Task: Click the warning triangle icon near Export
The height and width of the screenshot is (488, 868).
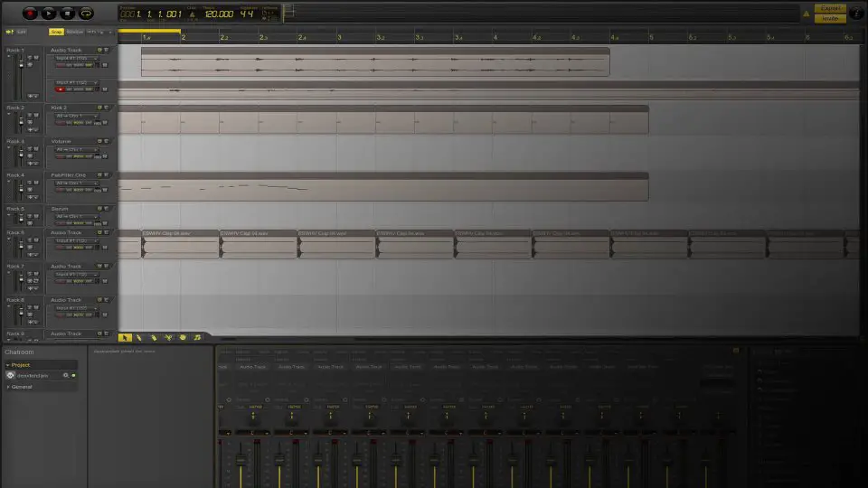Action: coord(806,14)
